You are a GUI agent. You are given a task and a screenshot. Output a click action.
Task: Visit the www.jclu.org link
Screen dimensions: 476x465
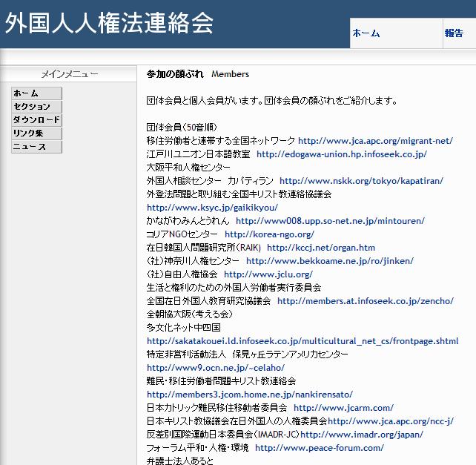coord(268,274)
